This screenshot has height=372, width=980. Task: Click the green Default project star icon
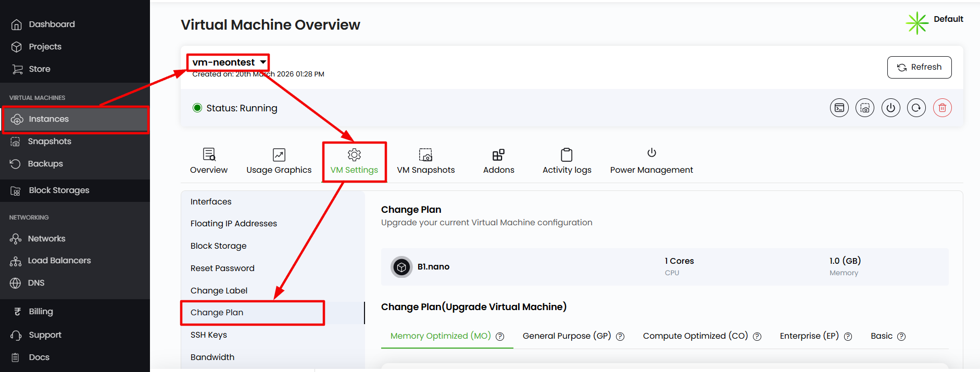click(x=917, y=23)
